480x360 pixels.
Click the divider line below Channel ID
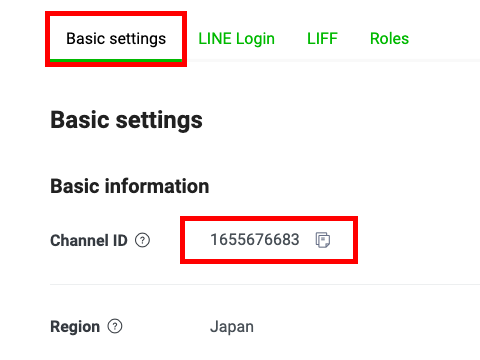pyautogui.click(x=265, y=284)
